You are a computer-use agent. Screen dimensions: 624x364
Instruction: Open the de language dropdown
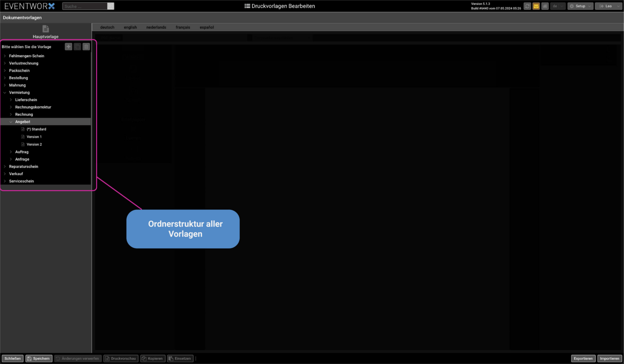[x=558, y=6]
